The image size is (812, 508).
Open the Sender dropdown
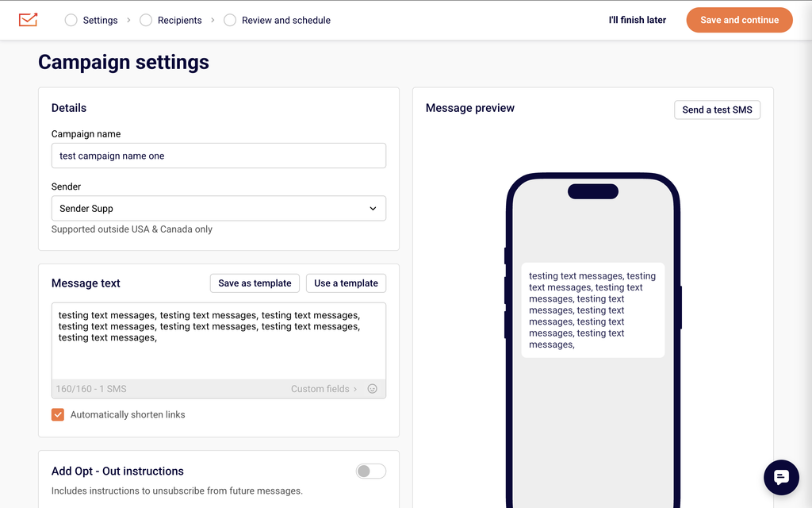point(219,209)
